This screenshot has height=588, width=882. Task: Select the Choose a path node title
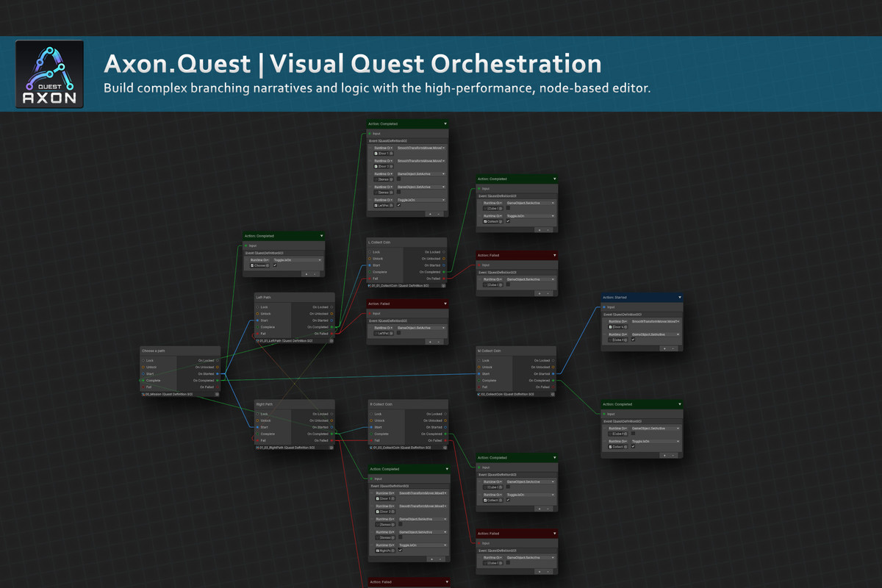(x=154, y=351)
